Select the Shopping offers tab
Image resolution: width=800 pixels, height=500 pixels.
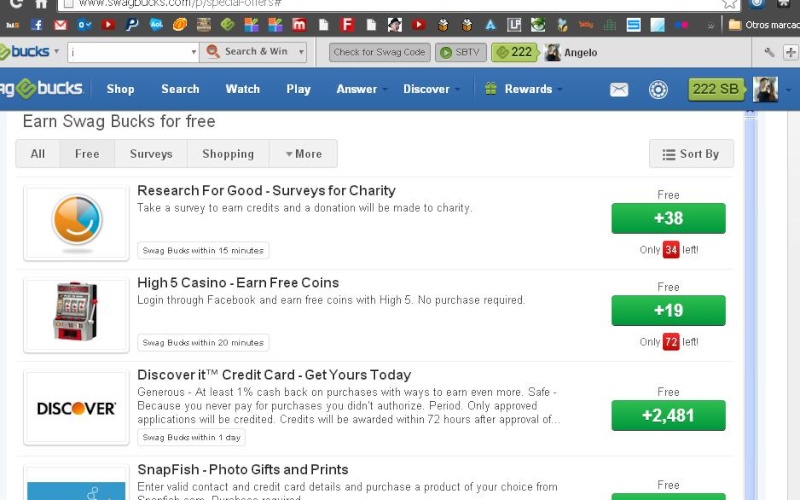228,154
